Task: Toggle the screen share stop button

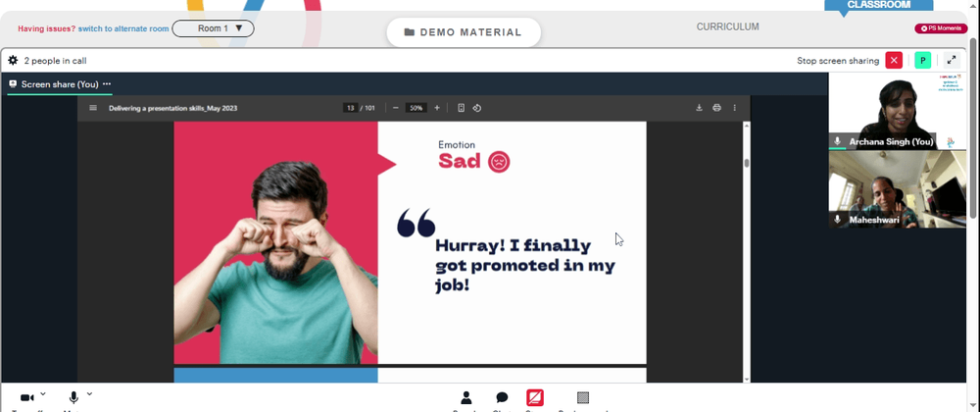Action: tap(535, 397)
